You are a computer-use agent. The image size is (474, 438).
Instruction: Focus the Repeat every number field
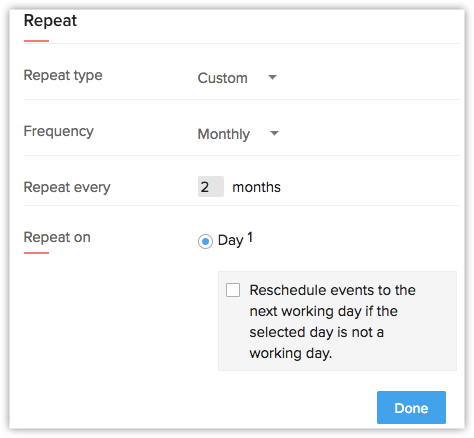(x=211, y=187)
